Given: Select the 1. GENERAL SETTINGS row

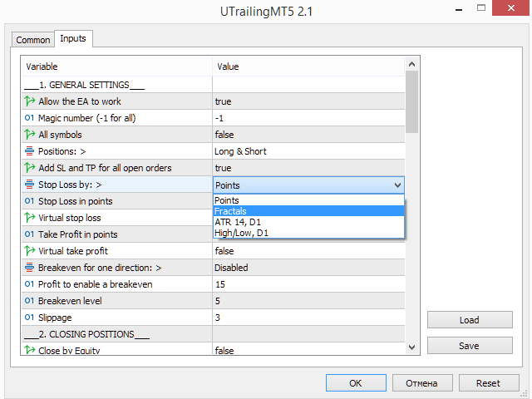Looking at the screenshot, I should (x=213, y=85).
